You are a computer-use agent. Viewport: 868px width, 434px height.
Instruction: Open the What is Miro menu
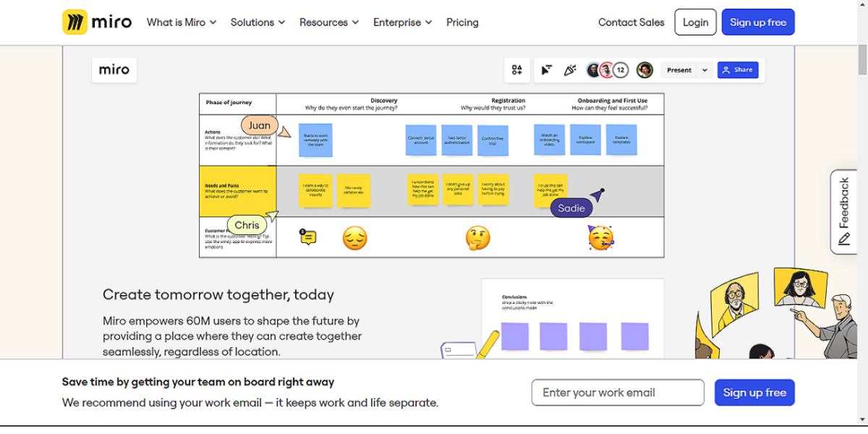tap(180, 22)
